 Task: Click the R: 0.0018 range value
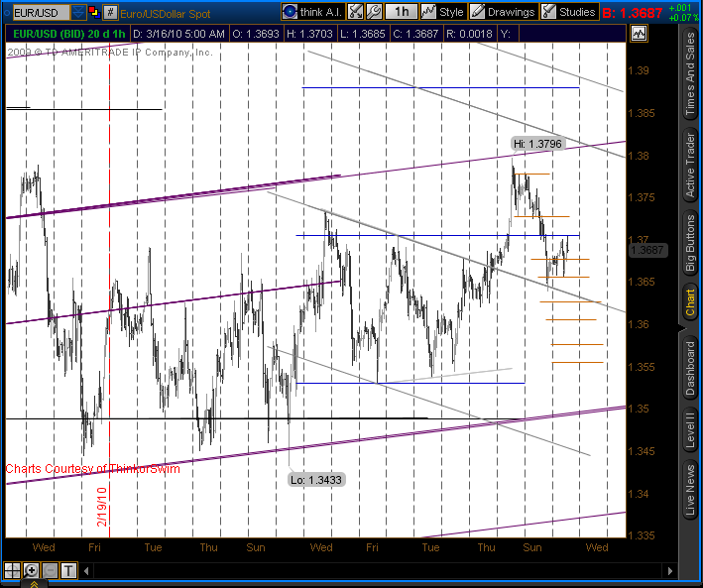469,34
